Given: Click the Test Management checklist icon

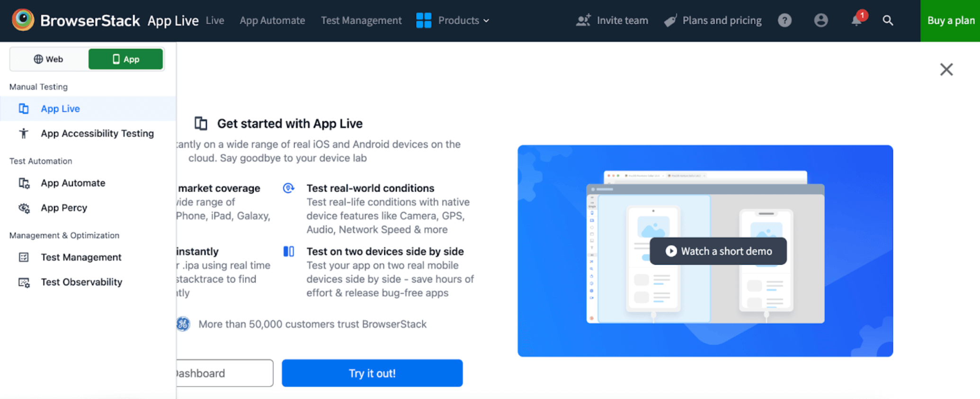Looking at the screenshot, I should [24, 257].
